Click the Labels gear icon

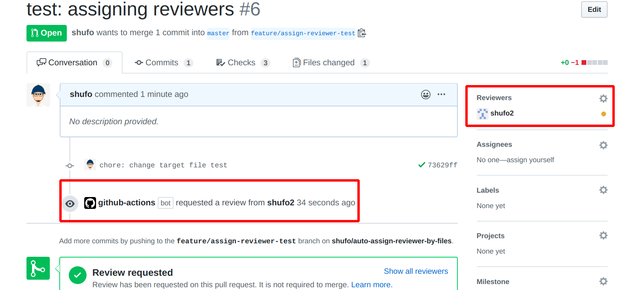603,190
